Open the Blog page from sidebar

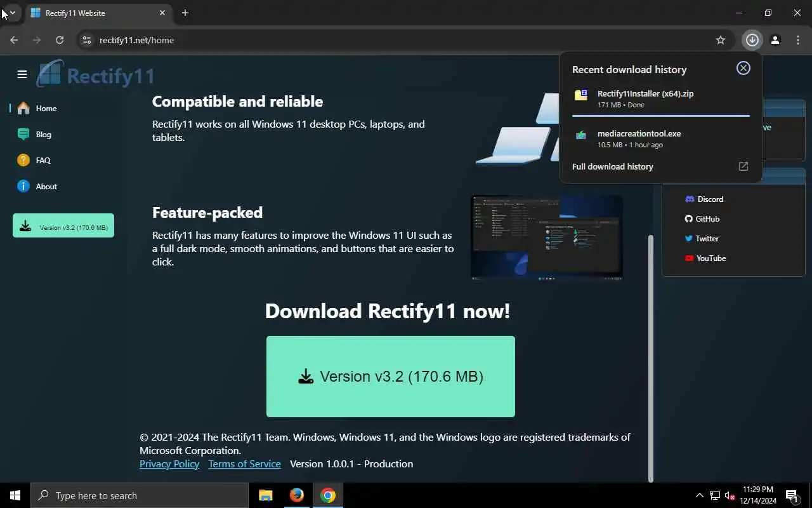pos(44,135)
